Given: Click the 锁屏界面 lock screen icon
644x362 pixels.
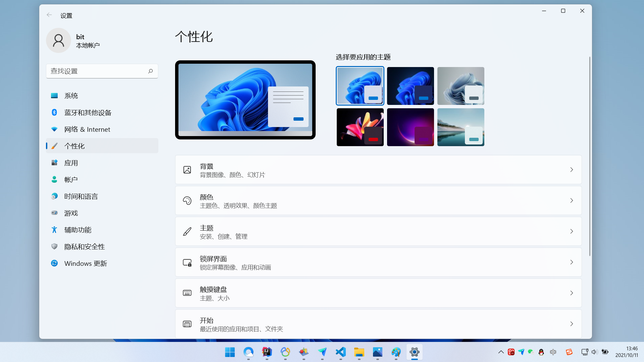Looking at the screenshot, I should (x=187, y=262).
